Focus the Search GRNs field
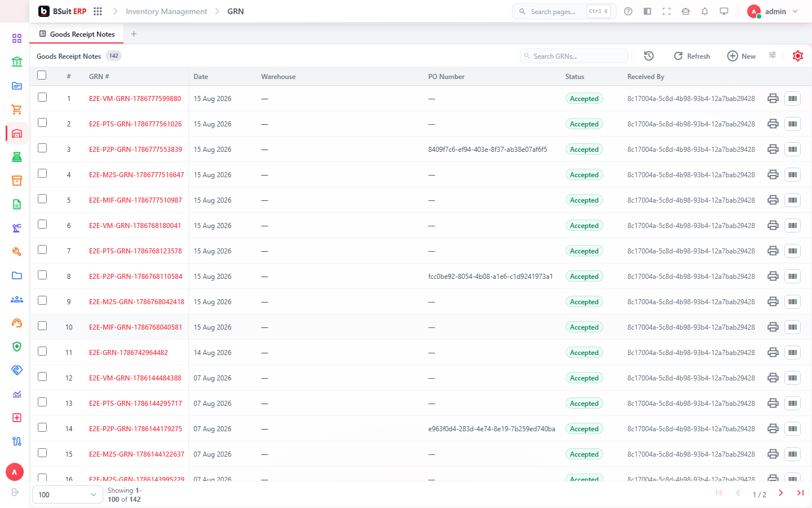The height and width of the screenshot is (508, 812). [574, 56]
